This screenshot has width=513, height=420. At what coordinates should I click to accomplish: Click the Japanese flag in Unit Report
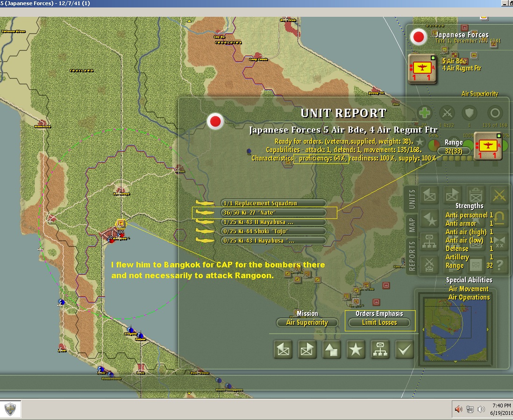215,121
